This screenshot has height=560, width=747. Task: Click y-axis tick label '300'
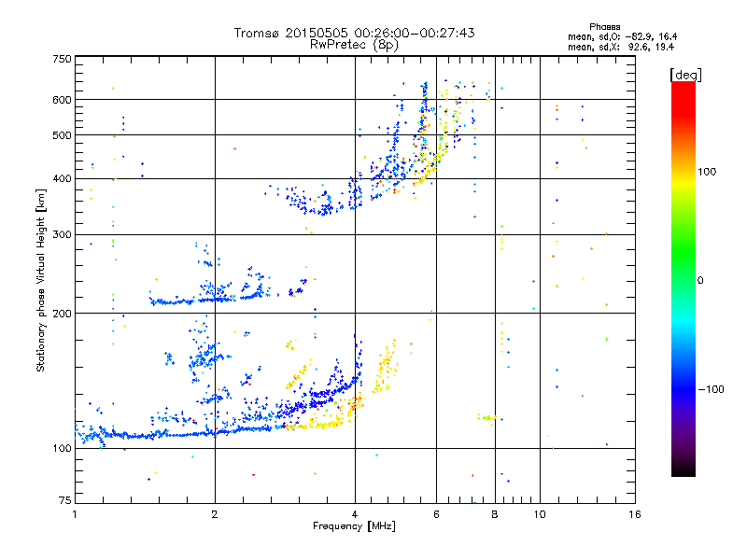pyautogui.click(x=62, y=234)
